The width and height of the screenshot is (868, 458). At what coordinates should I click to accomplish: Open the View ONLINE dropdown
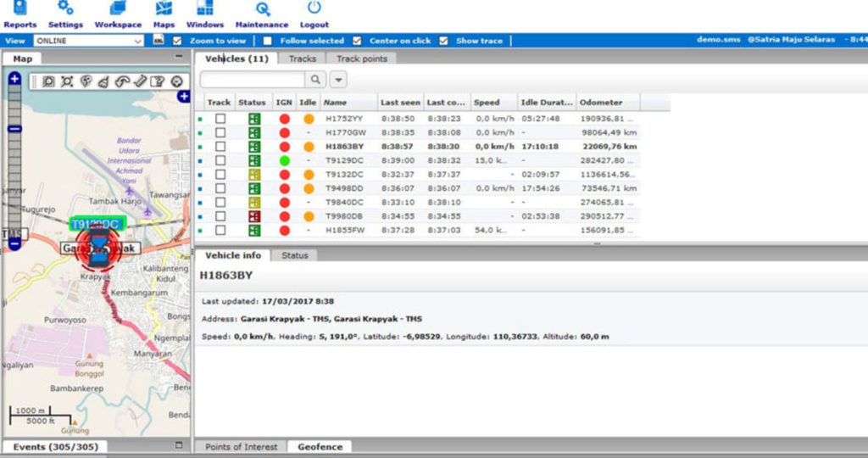[89, 41]
